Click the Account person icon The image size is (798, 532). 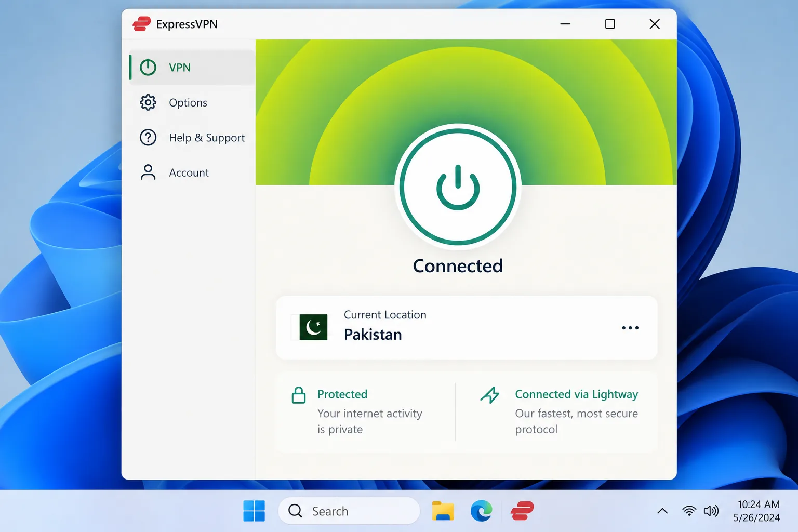click(148, 172)
